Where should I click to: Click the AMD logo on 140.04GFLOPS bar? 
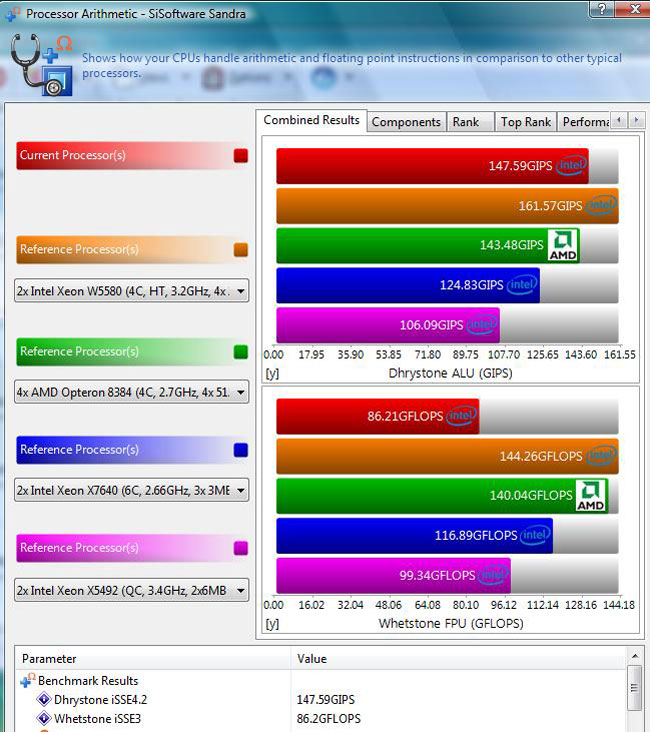click(x=591, y=495)
